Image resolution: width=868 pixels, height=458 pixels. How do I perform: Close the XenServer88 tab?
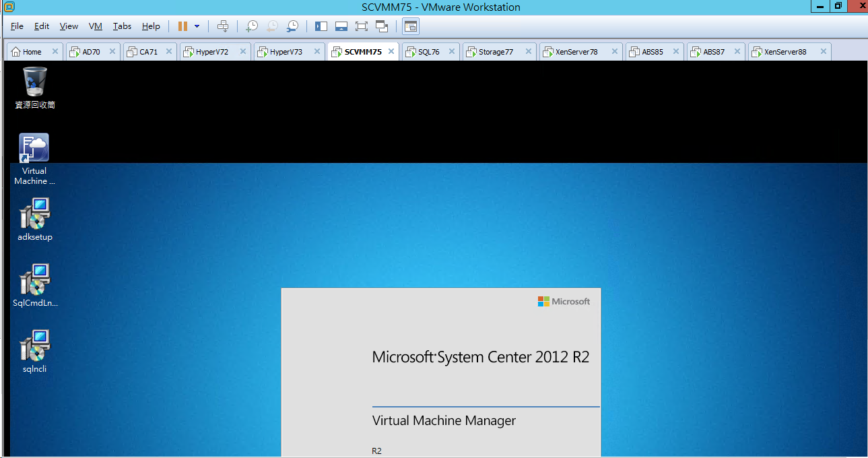(823, 52)
